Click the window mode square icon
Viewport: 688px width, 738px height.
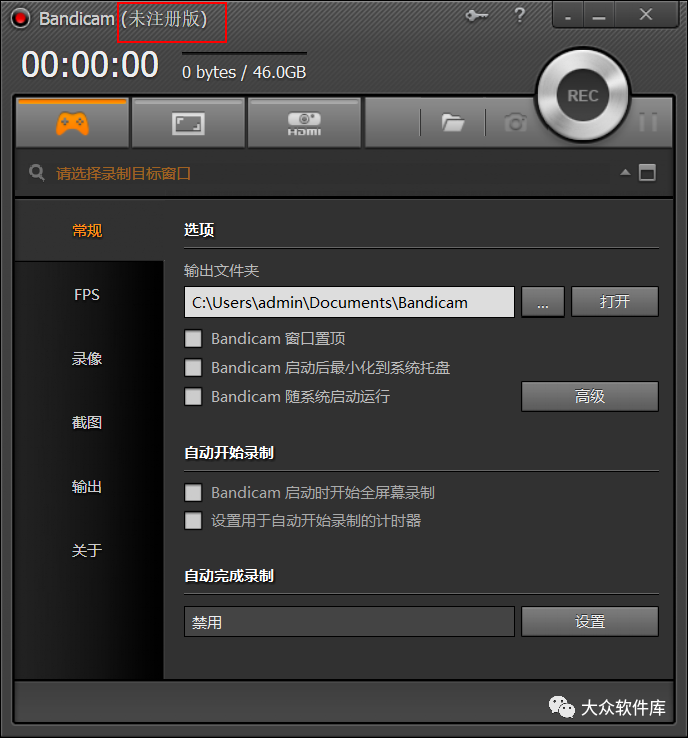tap(647, 173)
